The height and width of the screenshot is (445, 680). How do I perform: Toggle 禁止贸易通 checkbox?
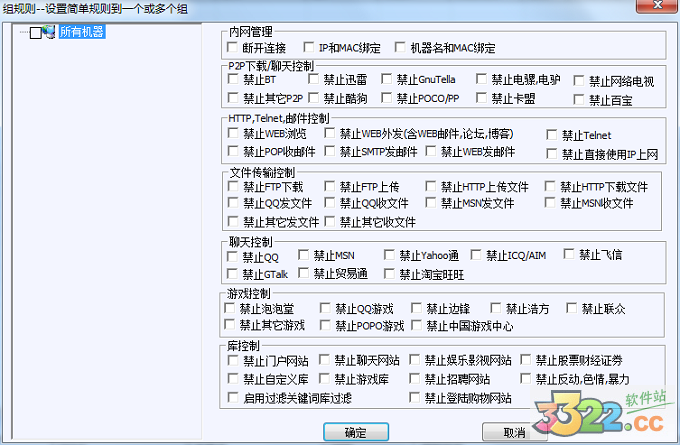(x=303, y=273)
